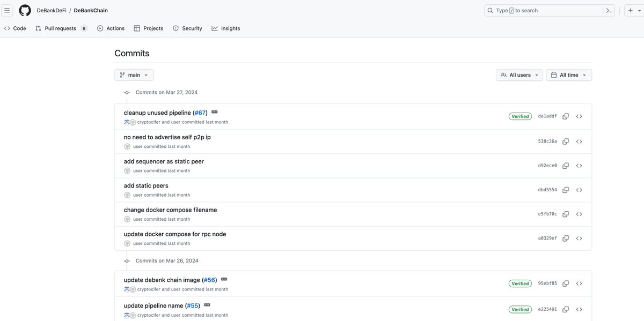Viewport: 644px width, 321px height.
Task: Open the main branch dropdown
Action: pyautogui.click(x=134, y=75)
